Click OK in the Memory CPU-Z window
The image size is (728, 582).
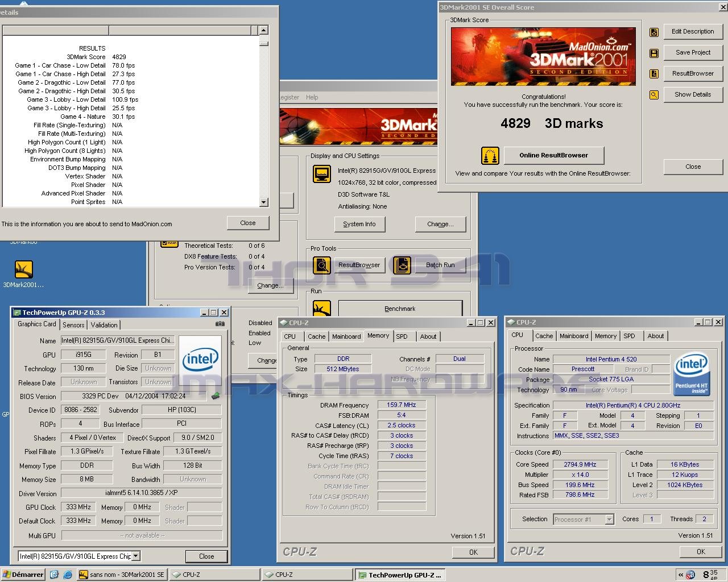coord(473,552)
